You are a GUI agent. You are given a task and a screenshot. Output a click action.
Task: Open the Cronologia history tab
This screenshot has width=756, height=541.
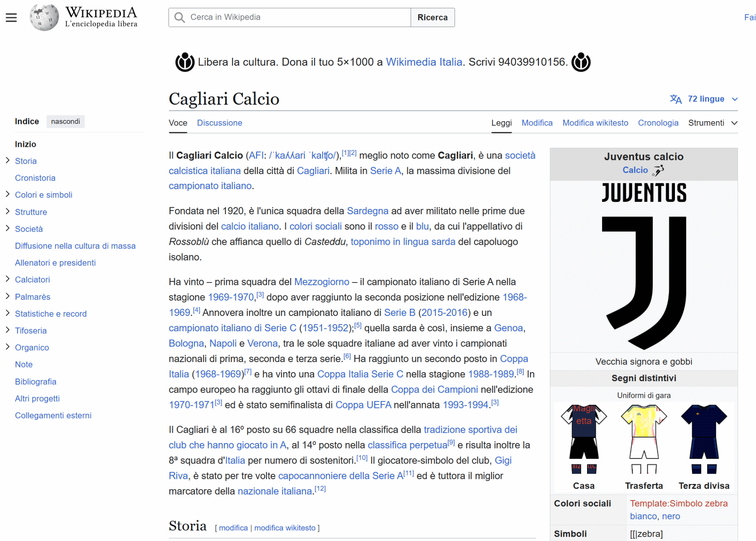(x=658, y=123)
